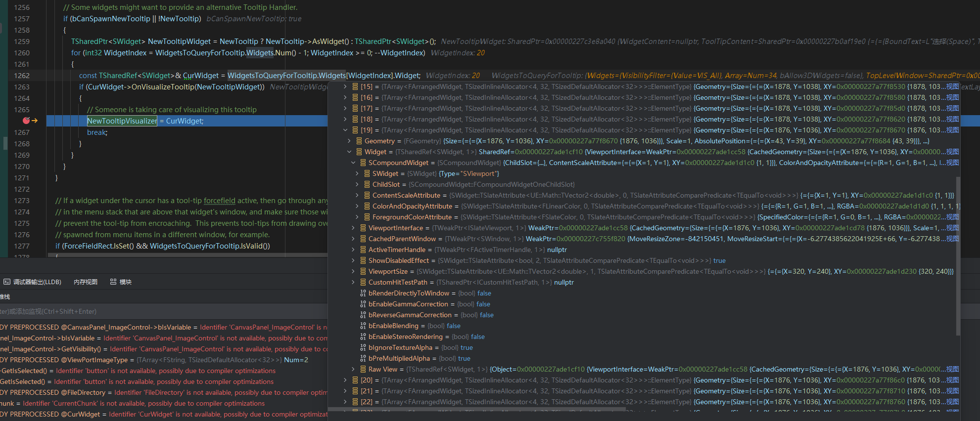Remove the breakpoint on NewTooltipVisualizer line
The width and height of the screenshot is (980, 421).
26,121
